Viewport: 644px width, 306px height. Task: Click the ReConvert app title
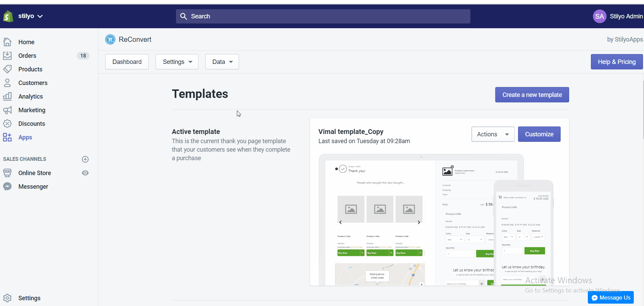tap(135, 39)
